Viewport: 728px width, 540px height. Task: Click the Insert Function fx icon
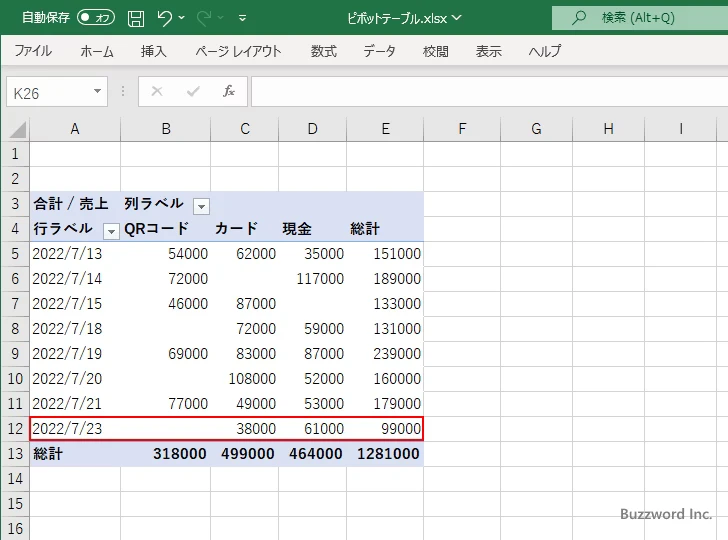[229, 91]
